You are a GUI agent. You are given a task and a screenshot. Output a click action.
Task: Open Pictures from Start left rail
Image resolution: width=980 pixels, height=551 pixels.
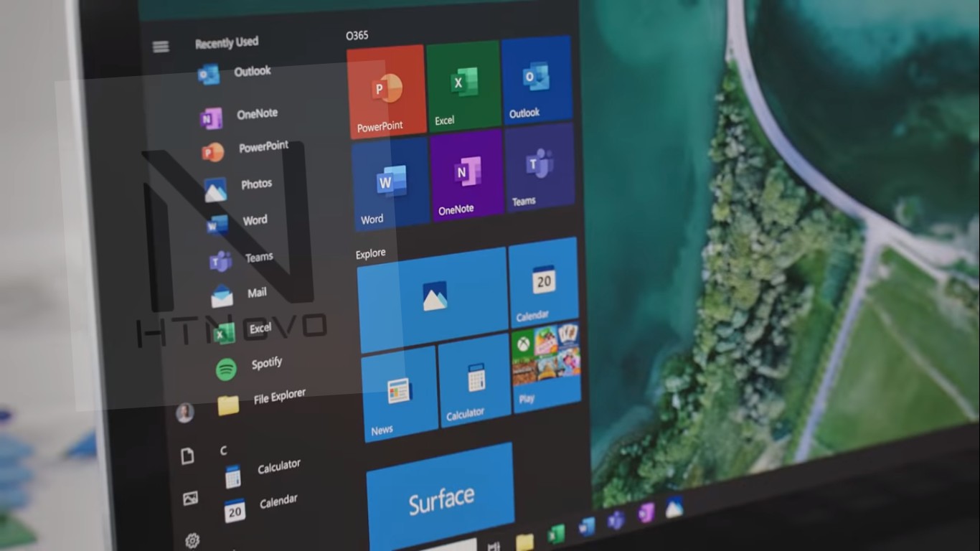190,499
